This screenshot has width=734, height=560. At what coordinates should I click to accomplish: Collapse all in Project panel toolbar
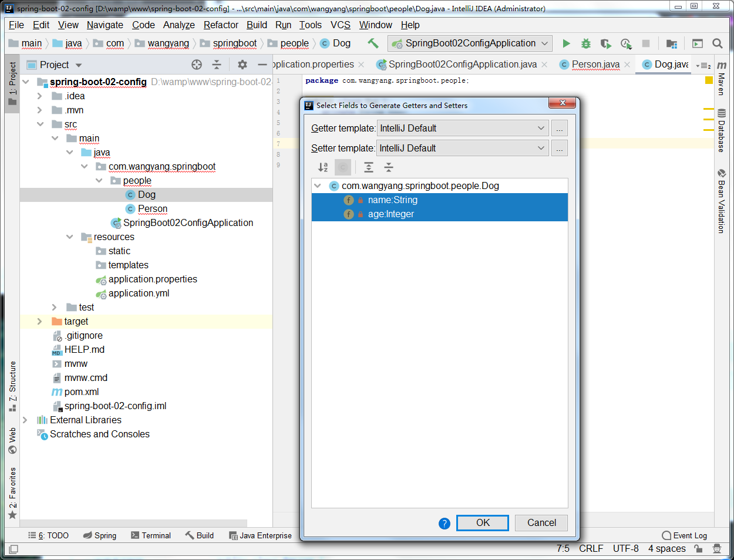tap(217, 65)
